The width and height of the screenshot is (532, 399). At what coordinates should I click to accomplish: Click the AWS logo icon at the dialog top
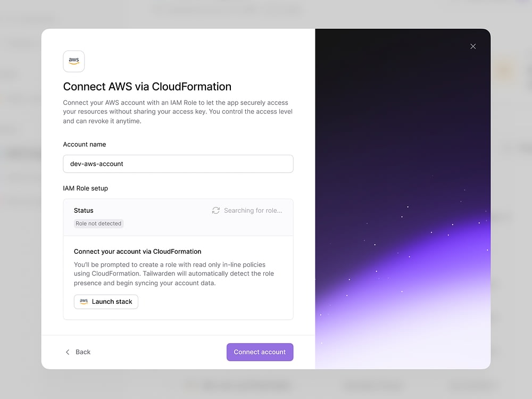73,61
